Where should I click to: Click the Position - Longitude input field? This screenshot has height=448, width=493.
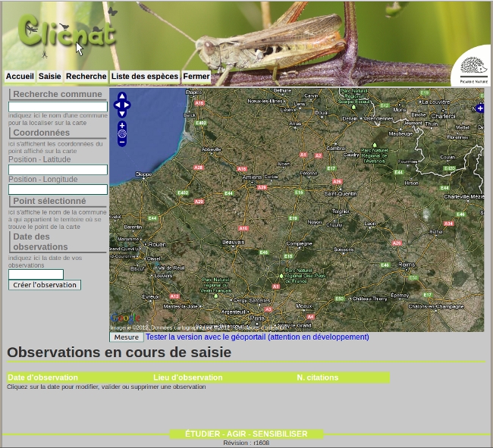58,190
